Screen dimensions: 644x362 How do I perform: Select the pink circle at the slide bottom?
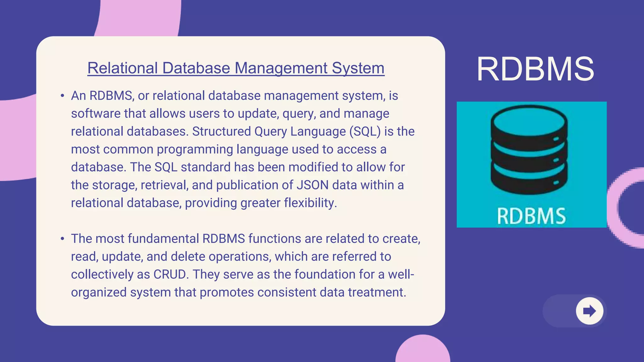click(423, 349)
